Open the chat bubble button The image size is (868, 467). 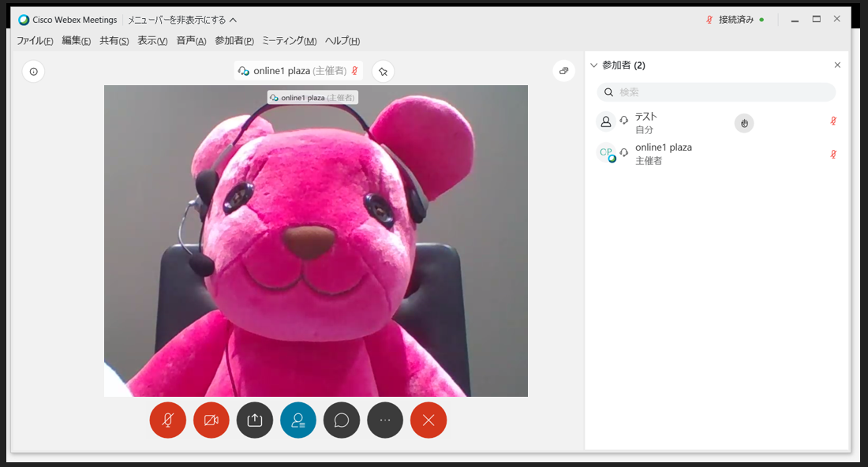pyautogui.click(x=342, y=420)
